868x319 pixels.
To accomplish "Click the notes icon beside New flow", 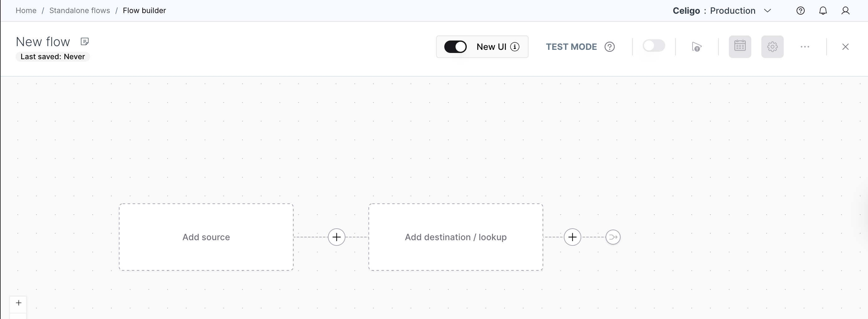I will pyautogui.click(x=85, y=41).
